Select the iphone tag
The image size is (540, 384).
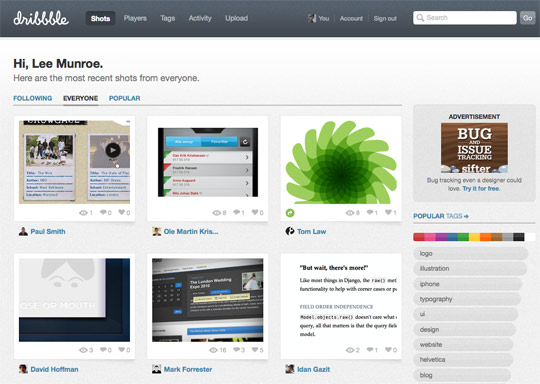(468, 284)
